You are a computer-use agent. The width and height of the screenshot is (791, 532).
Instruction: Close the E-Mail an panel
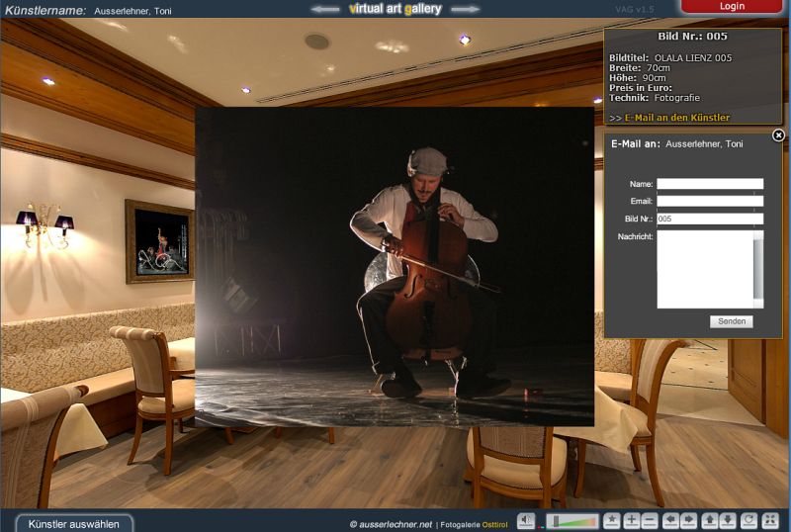[778, 135]
